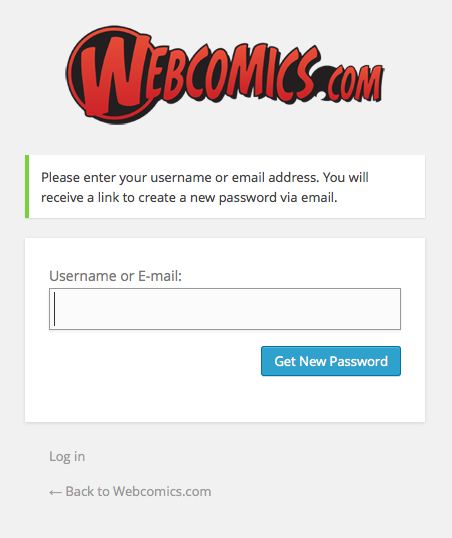
Task: Focus the Username or E-mail text field
Action: pos(225,309)
